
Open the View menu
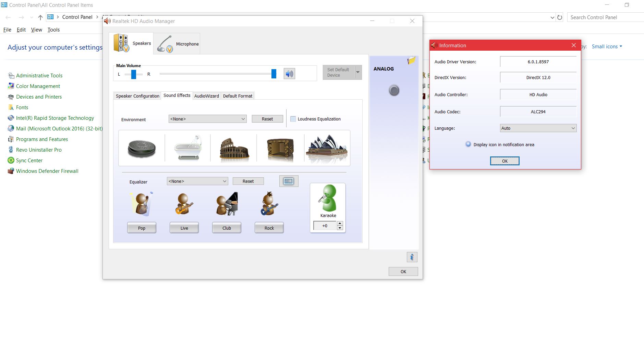(37, 30)
